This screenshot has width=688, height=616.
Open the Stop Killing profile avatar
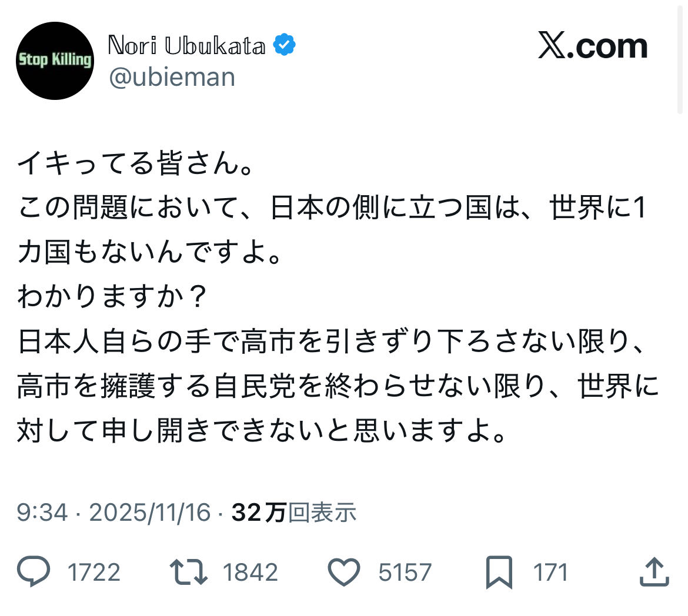point(55,61)
